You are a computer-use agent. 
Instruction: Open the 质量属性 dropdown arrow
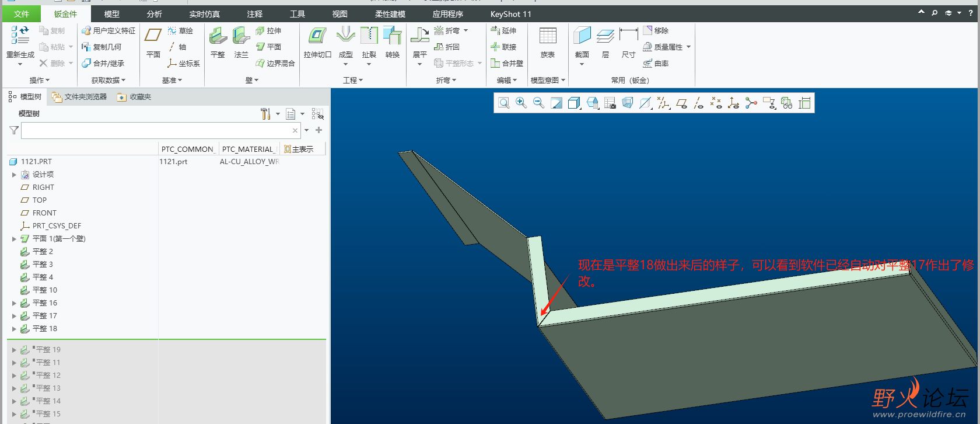pyautogui.click(x=688, y=47)
